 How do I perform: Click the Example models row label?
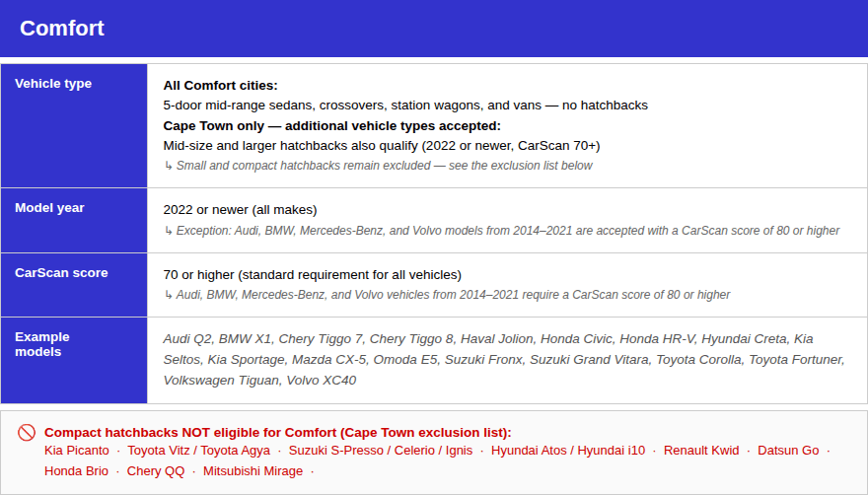coord(42,344)
